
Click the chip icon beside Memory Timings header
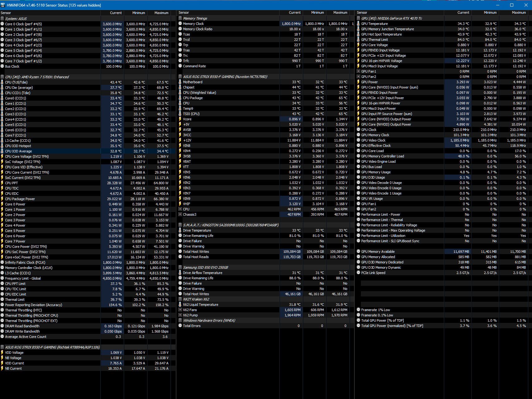point(180,18)
